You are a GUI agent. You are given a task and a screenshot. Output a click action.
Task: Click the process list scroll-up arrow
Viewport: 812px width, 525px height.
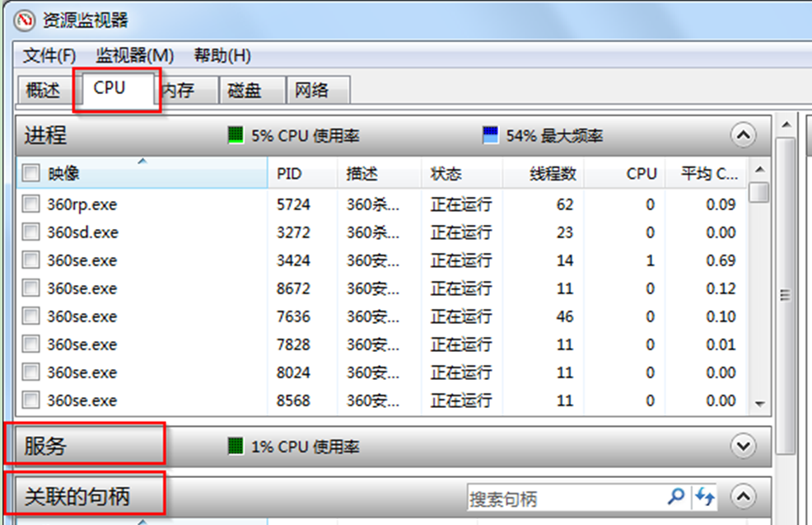coord(759,170)
